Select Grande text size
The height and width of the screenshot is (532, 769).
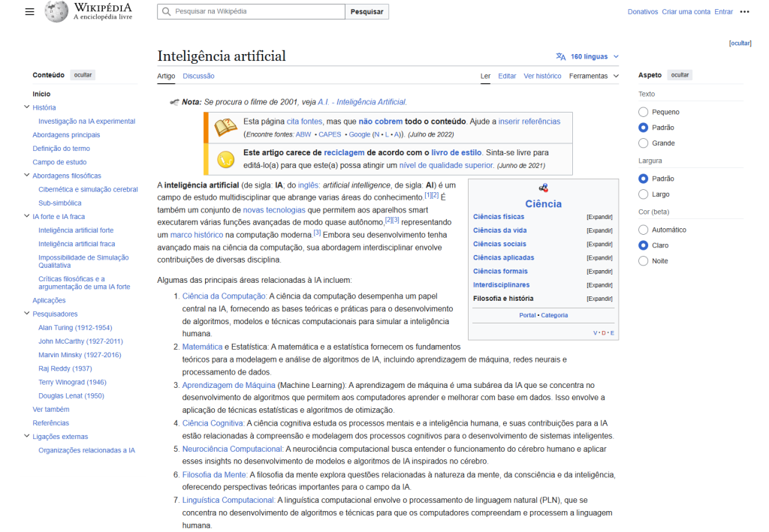coord(644,143)
